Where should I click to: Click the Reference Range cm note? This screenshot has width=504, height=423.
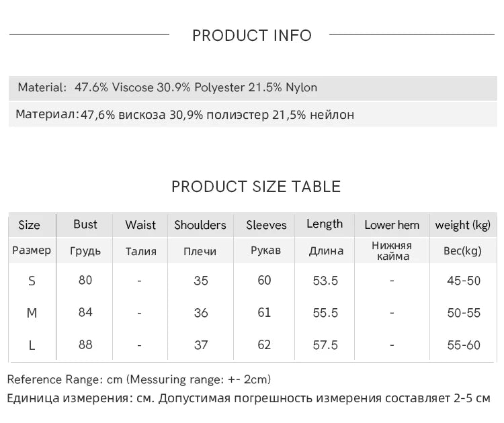[x=139, y=379]
